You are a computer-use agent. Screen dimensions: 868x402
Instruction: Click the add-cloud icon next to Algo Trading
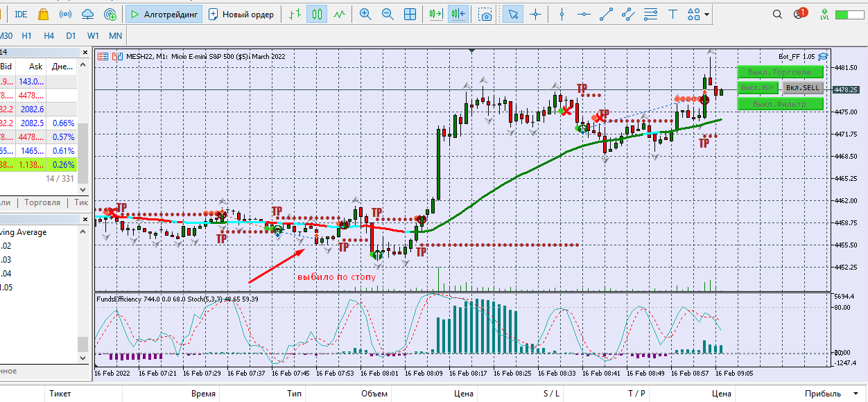click(110, 14)
